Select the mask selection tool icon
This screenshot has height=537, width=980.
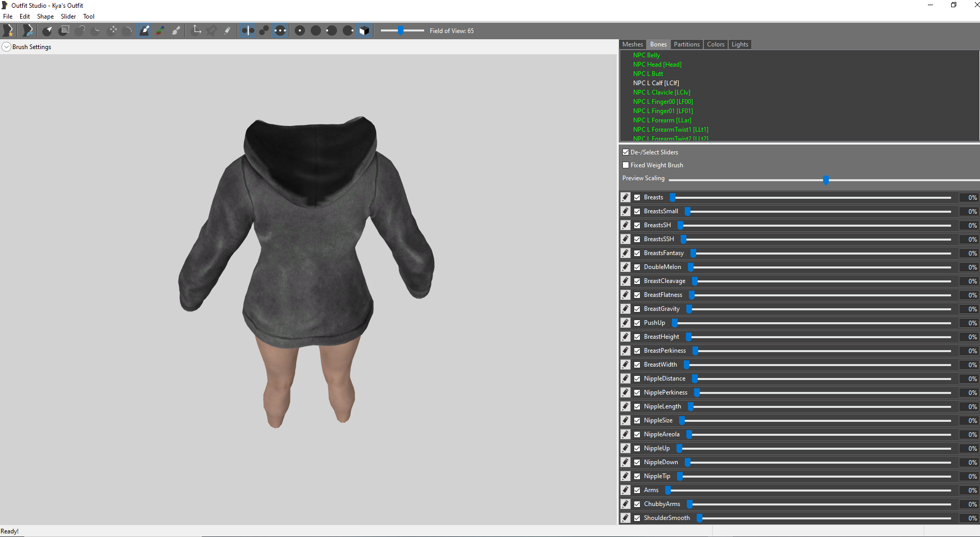(64, 30)
